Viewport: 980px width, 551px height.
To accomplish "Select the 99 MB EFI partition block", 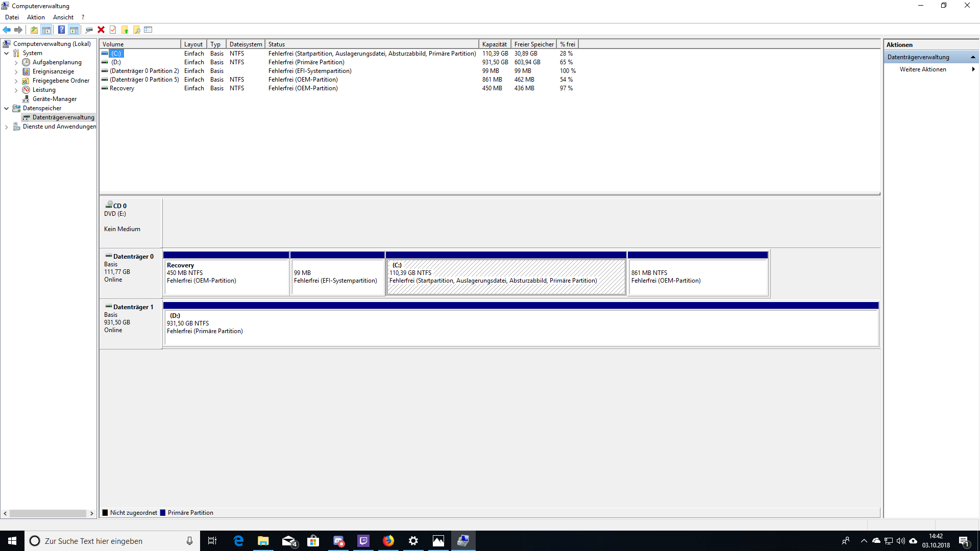I will (337, 273).
